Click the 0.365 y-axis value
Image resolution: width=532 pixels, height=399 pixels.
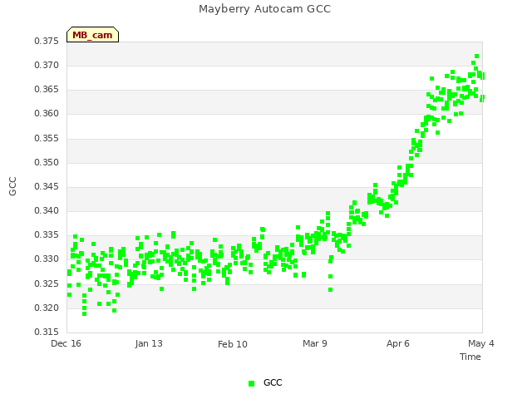click(x=47, y=89)
